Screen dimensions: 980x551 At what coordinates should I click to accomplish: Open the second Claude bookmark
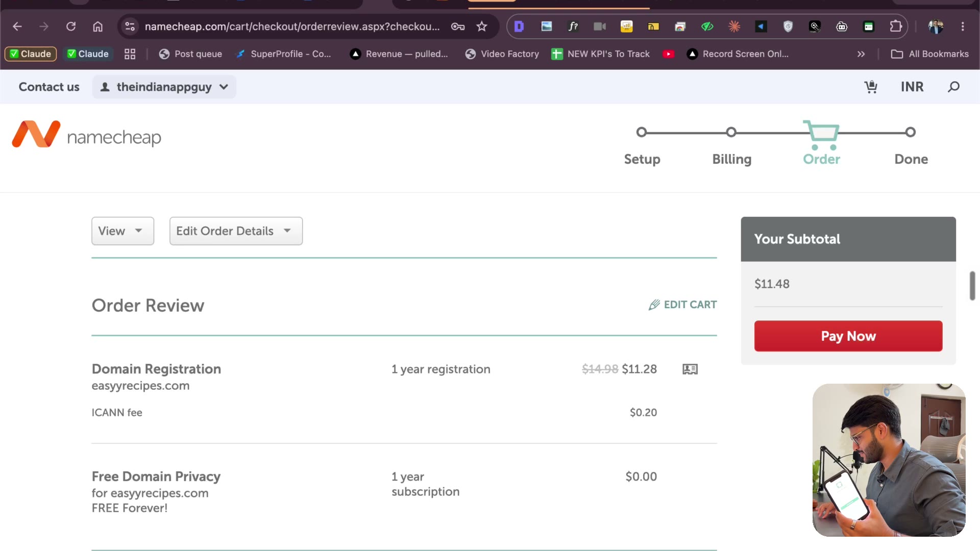(88, 54)
